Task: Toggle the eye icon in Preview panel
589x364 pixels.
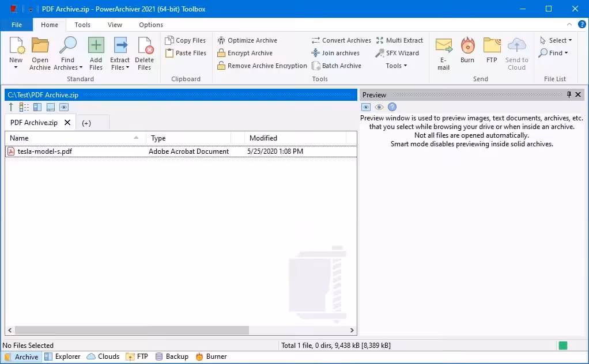Action: click(x=379, y=107)
